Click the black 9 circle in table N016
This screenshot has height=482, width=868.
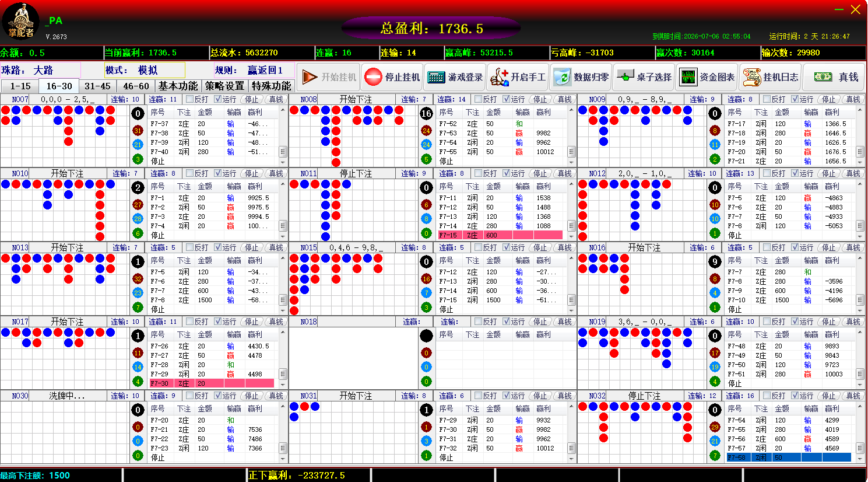(x=715, y=262)
